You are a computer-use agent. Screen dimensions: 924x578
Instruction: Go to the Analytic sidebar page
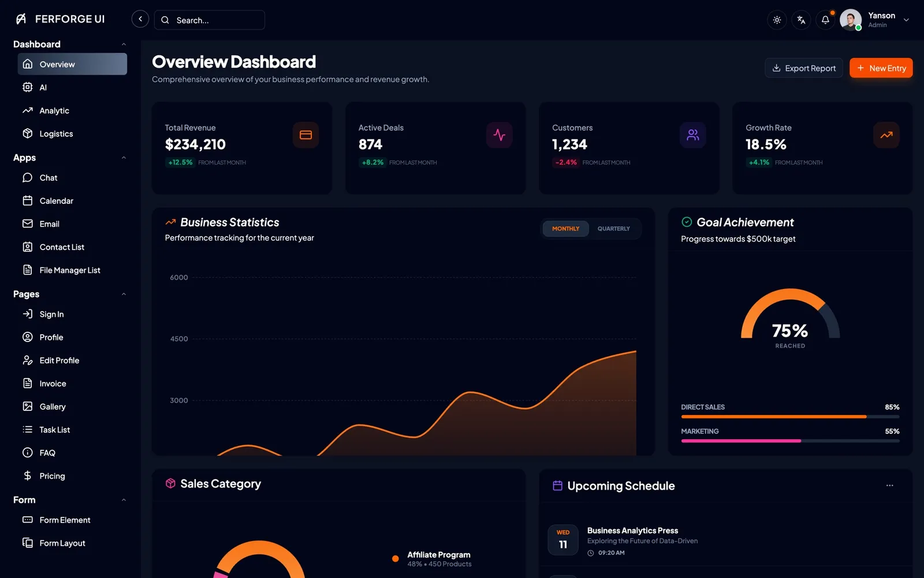pos(72,110)
